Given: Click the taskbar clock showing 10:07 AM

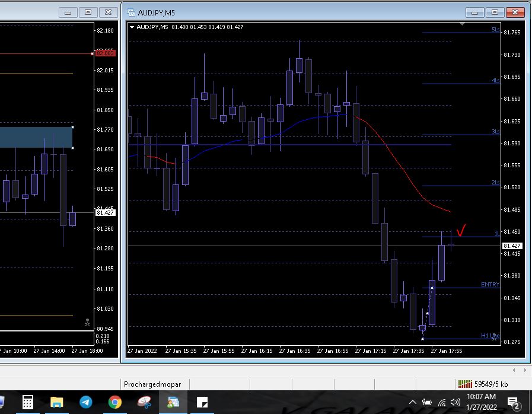Looking at the screenshot, I should (x=482, y=402).
